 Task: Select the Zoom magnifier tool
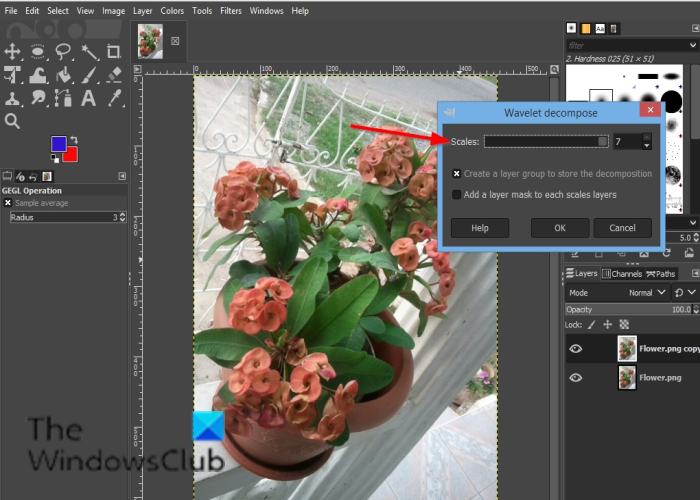[13, 121]
